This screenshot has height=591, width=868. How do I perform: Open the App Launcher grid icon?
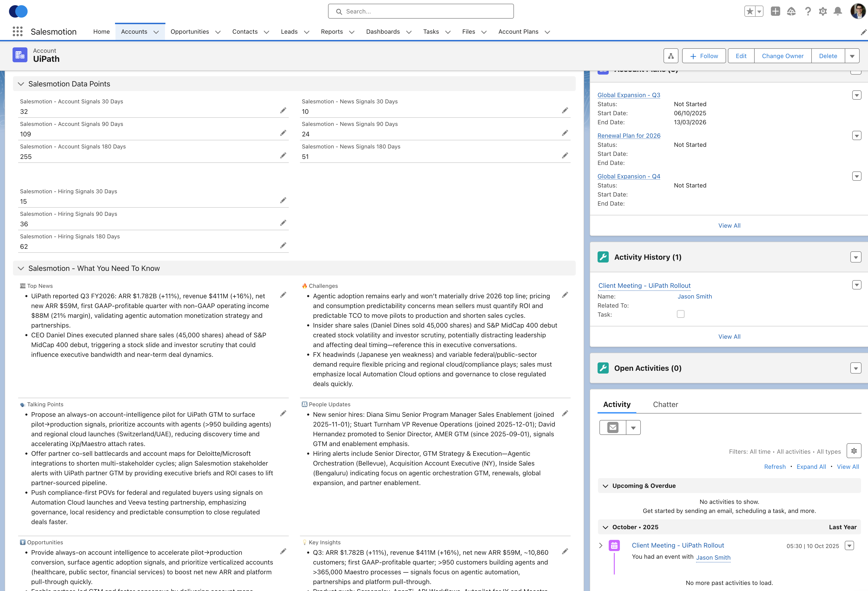(x=17, y=32)
